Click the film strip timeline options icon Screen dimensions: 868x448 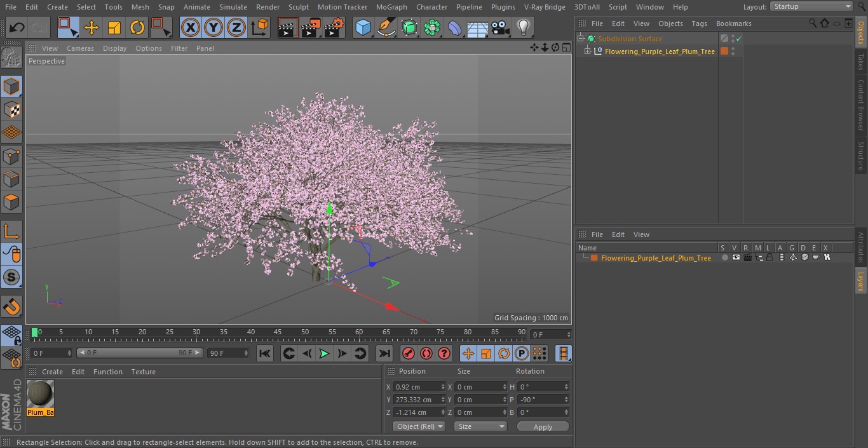click(x=563, y=353)
